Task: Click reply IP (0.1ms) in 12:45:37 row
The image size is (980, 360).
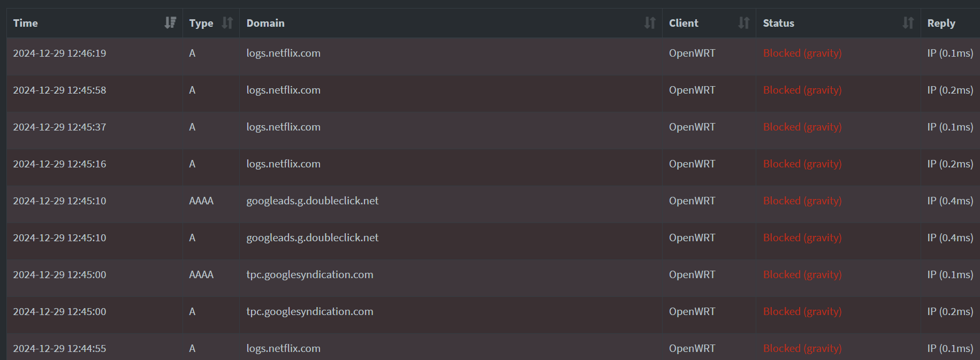Action: 951,127
